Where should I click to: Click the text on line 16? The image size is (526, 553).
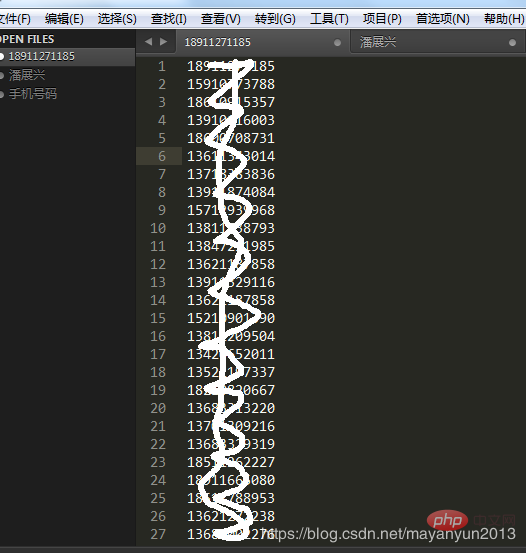[231, 336]
